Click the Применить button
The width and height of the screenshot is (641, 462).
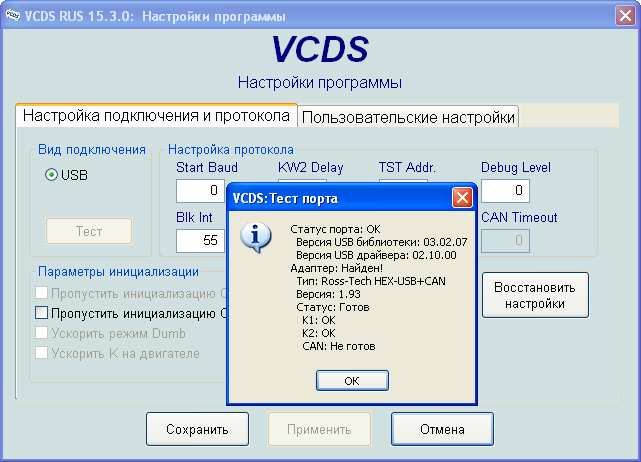tap(319, 429)
